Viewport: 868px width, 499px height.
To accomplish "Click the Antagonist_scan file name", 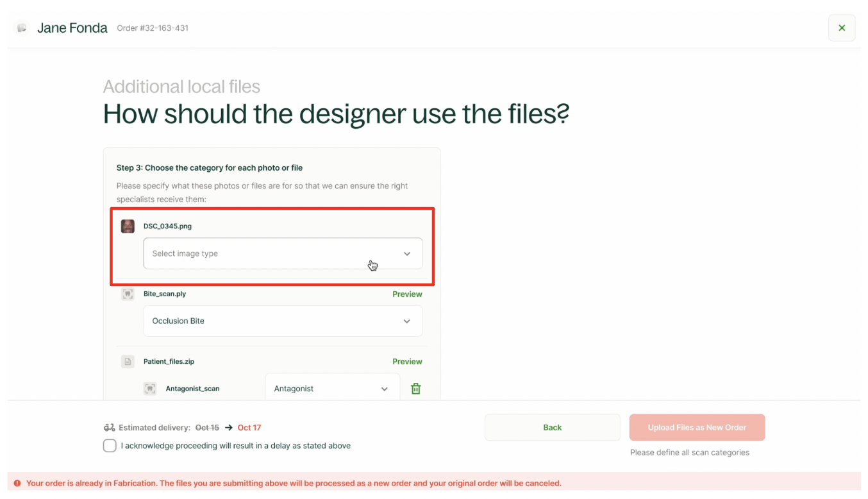I will [192, 389].
